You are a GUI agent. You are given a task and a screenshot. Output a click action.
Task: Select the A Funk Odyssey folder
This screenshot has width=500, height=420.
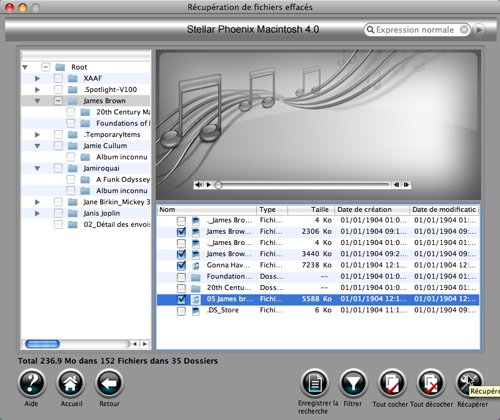(x=123, y=180)
